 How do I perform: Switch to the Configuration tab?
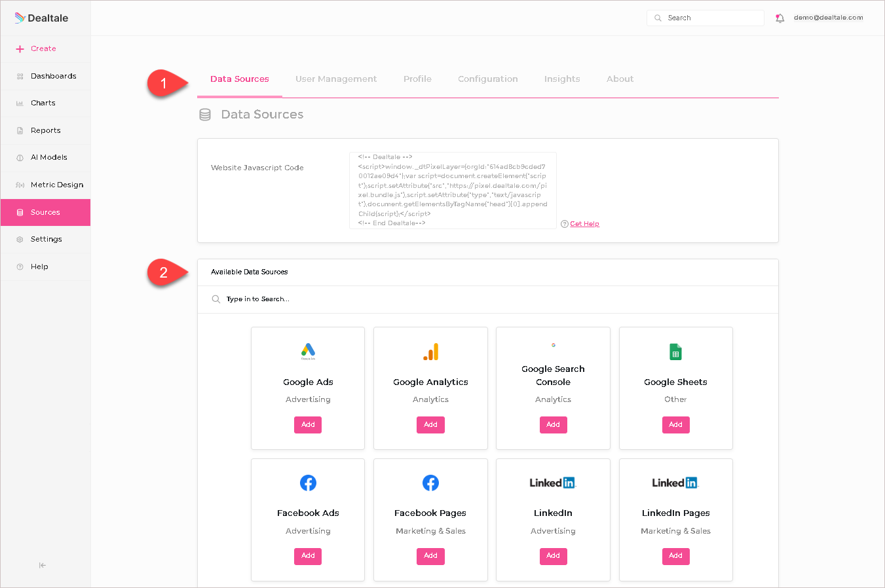coord(488,79)
